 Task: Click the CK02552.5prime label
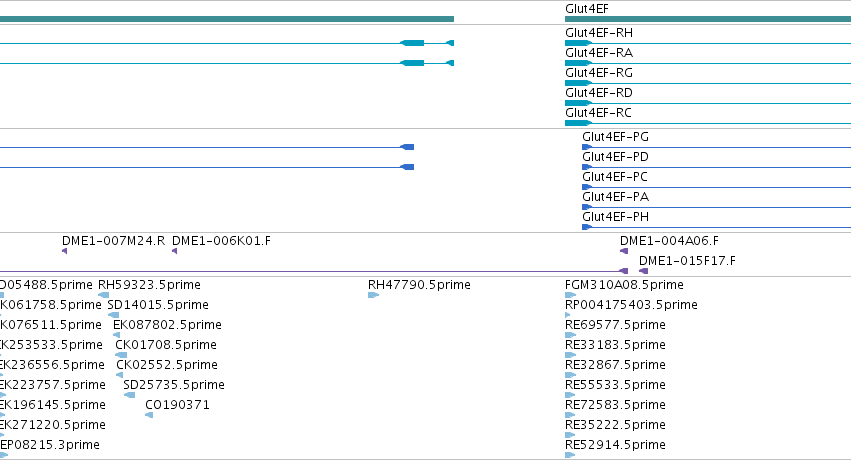click(167, 366)
